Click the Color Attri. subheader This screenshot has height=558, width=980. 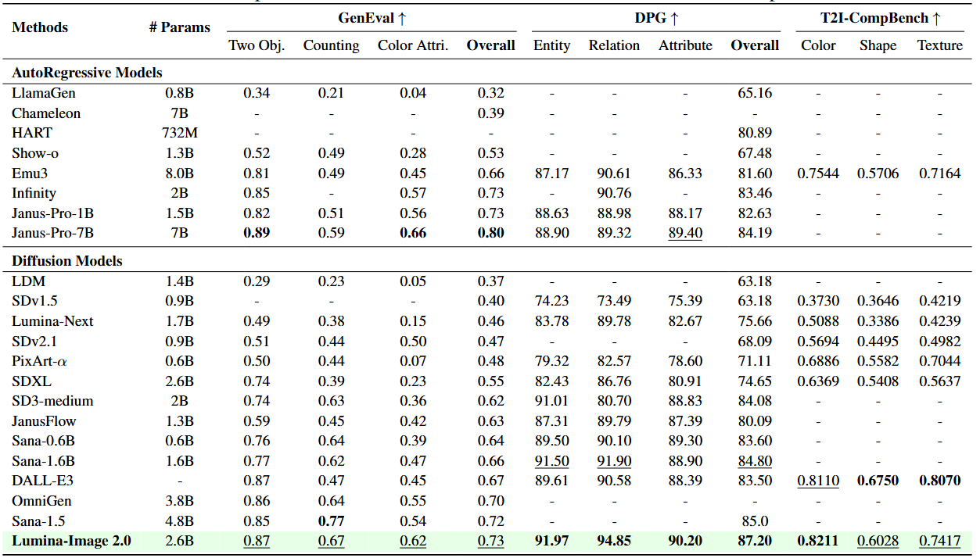tap(413, 45)
